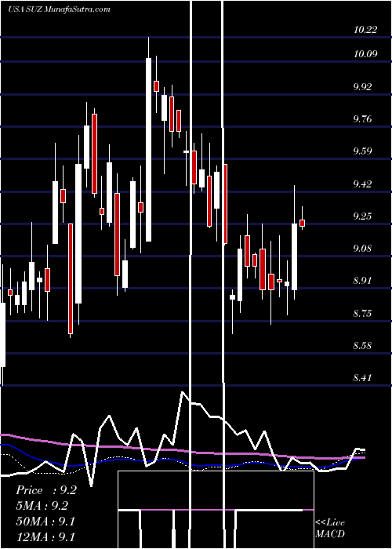Click the 8.91 price axis label
This screenshot has height=549, width=392.
(362, 281)
